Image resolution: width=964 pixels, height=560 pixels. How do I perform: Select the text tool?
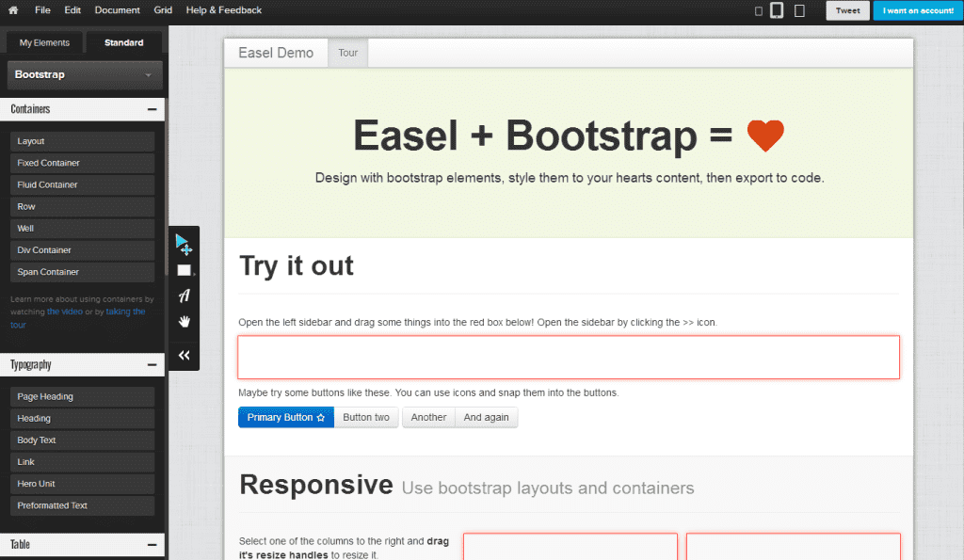tap(184, 296)
